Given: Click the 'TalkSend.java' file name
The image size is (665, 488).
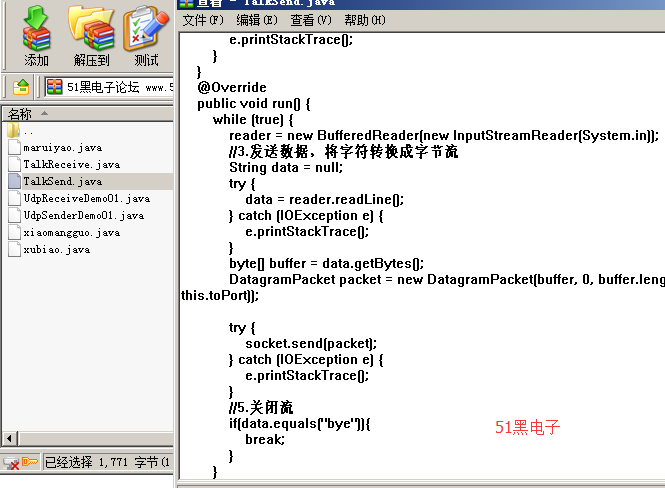Looking at the screenshot, I should pos(63,181).
